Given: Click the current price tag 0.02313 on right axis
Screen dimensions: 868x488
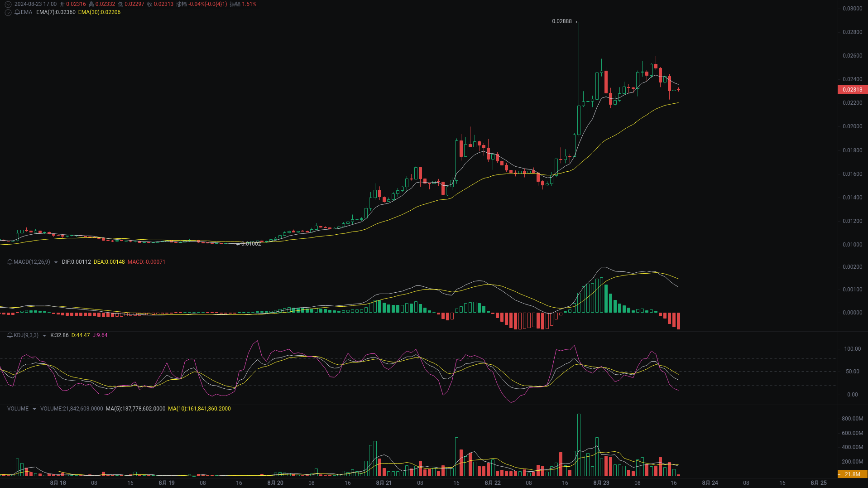Looking at the screenshot, I should 852,90.
